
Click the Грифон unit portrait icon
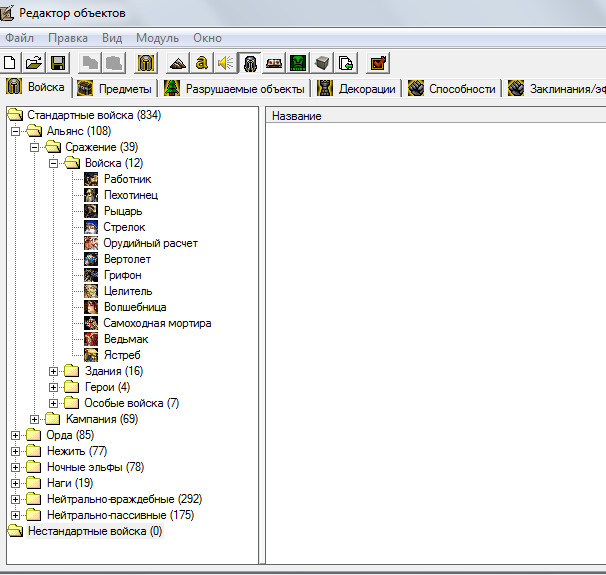coord(91,275)
